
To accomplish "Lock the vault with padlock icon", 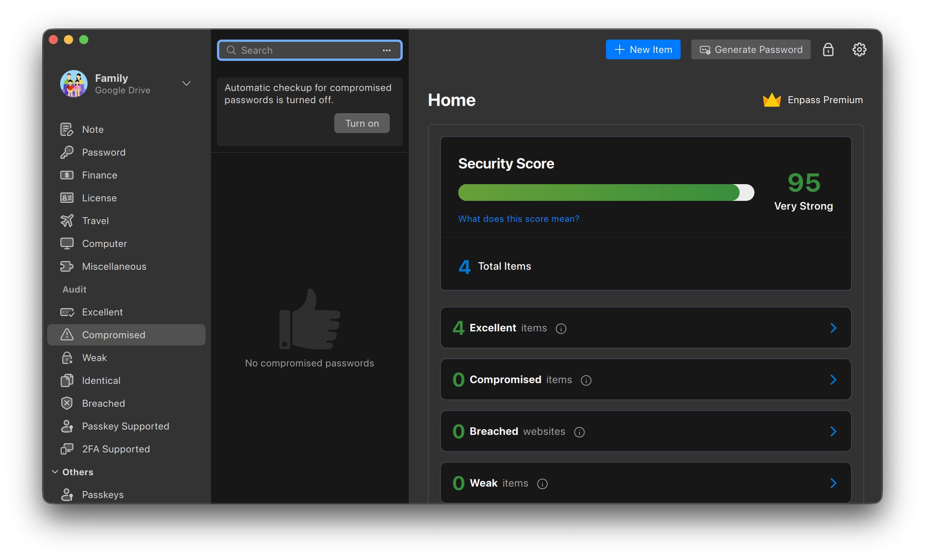I will [828, 49].
